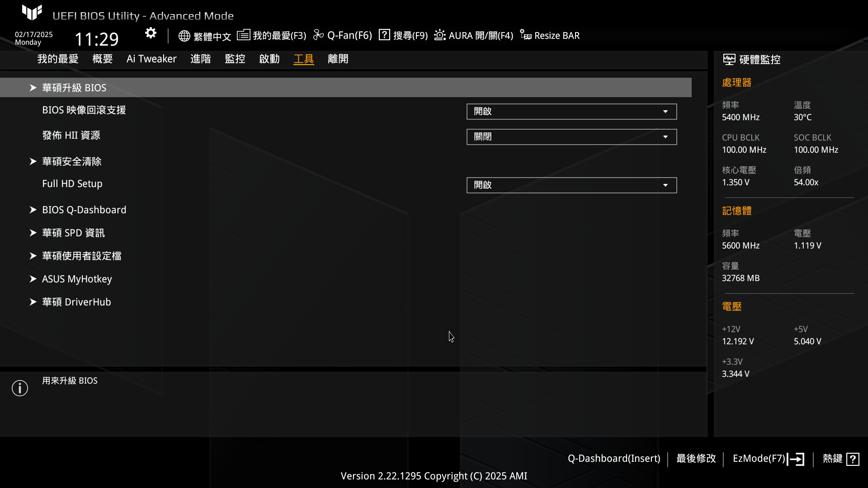The height and width of the screenshot is (488, 868).
Task: Expand arrow next to BIOS Q-Dashboard
Action: click(33, 210)
